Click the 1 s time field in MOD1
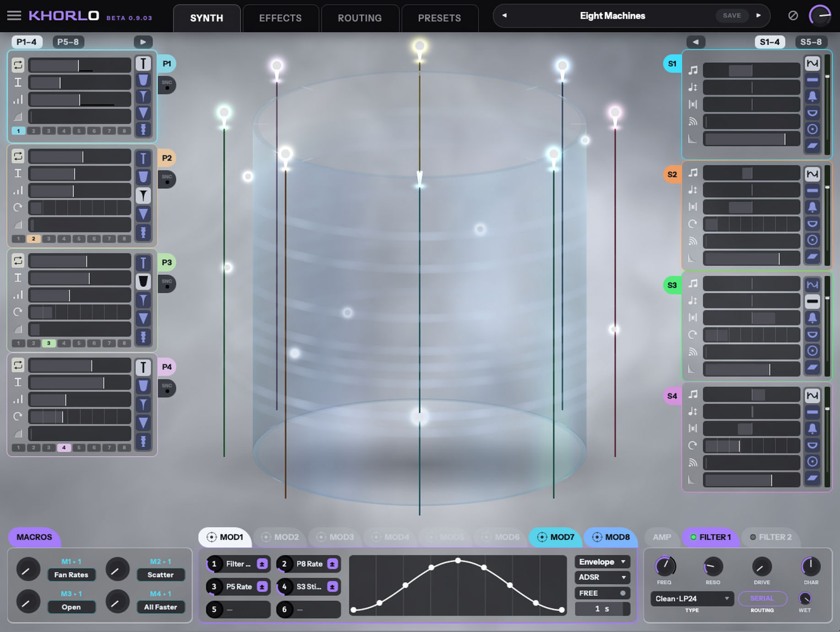The width and height of the screenshot is (840, 632). coord(602,609)
